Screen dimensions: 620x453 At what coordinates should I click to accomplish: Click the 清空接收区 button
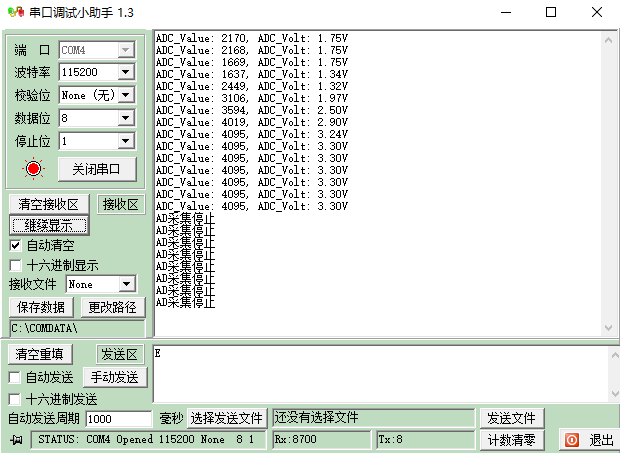pyautogui.click(x=49, y=204)
